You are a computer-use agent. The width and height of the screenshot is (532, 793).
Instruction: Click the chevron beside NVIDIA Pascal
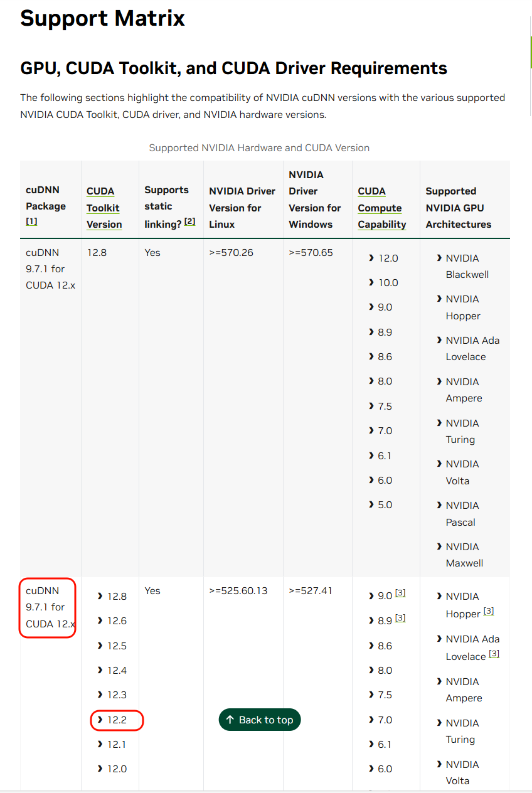tap(439, 505)
